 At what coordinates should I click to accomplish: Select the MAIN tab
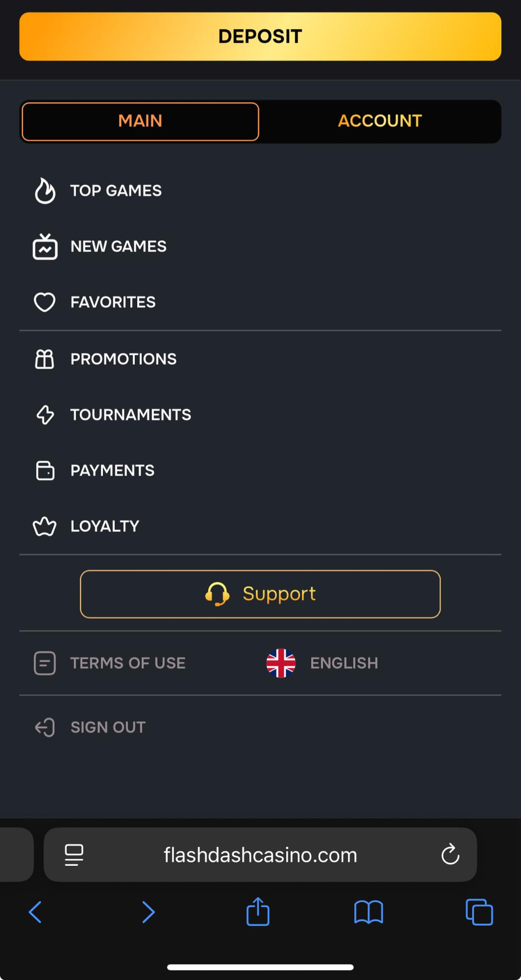(141, 121)
